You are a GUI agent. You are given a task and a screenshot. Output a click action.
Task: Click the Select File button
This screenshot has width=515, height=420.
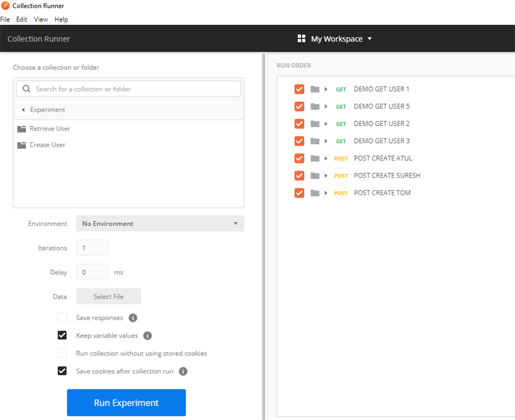[x=108, y=296]
